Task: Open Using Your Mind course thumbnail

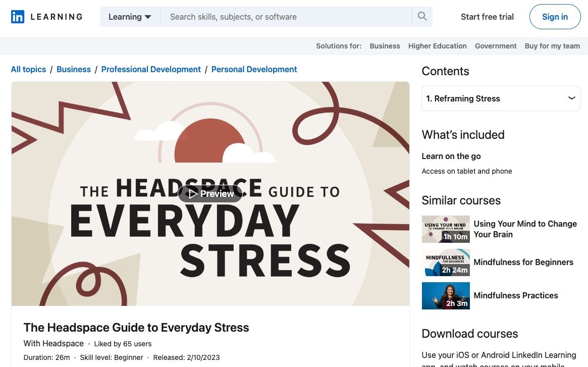Action: [x=446, y=229]
